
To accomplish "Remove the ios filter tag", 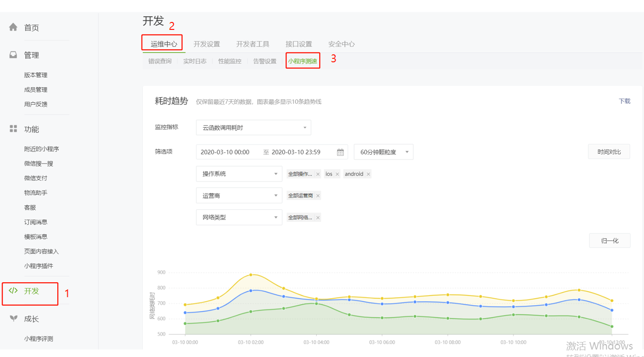I will click(x=337, y=174).
